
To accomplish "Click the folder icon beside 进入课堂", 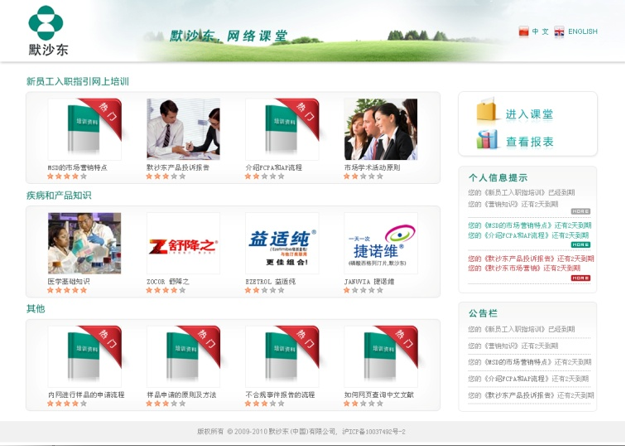I will coord(487,111).
